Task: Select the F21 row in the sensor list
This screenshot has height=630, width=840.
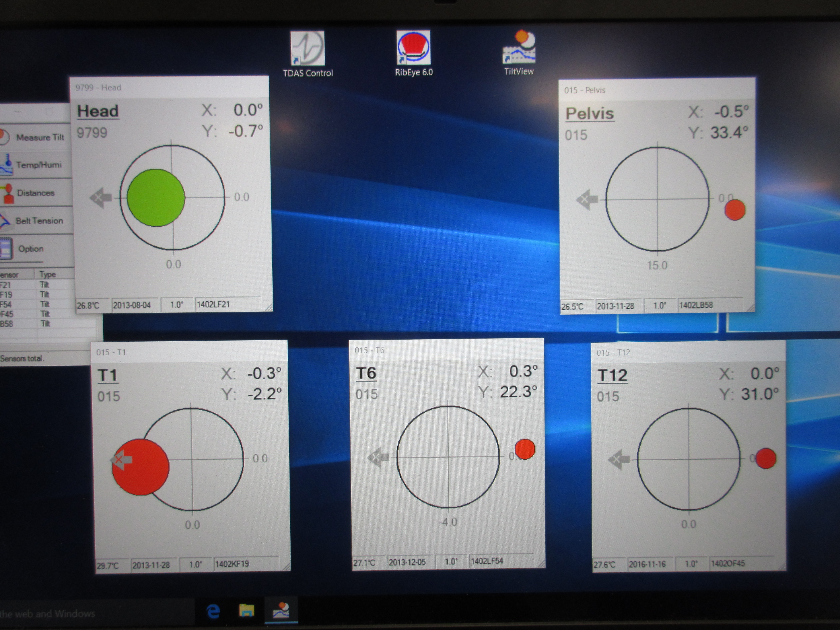Action: pos(37,285)
